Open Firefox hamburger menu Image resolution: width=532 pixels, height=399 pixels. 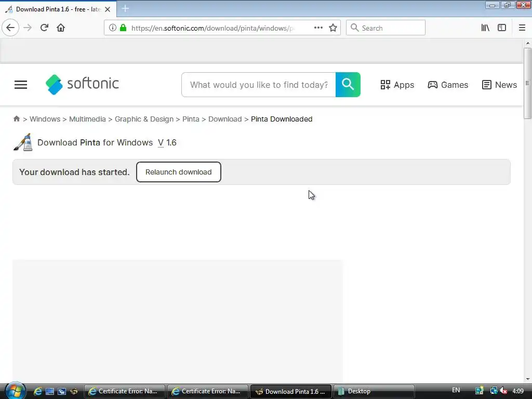pos(522,28)
